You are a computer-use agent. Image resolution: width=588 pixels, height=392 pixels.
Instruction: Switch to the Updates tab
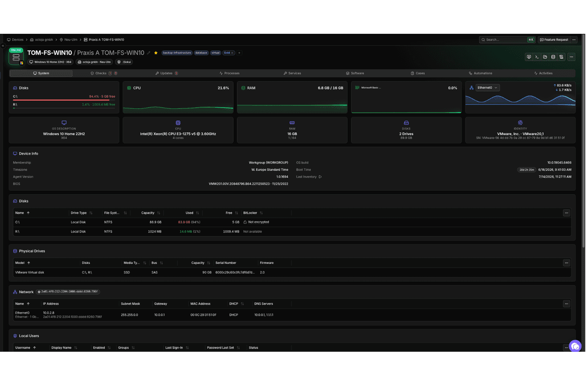click(x=167, y=73)
